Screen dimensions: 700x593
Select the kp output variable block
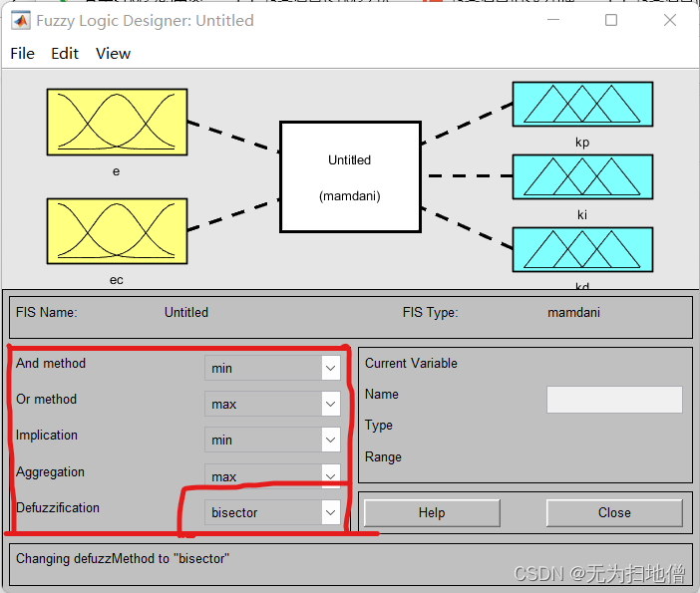[582, 105]
